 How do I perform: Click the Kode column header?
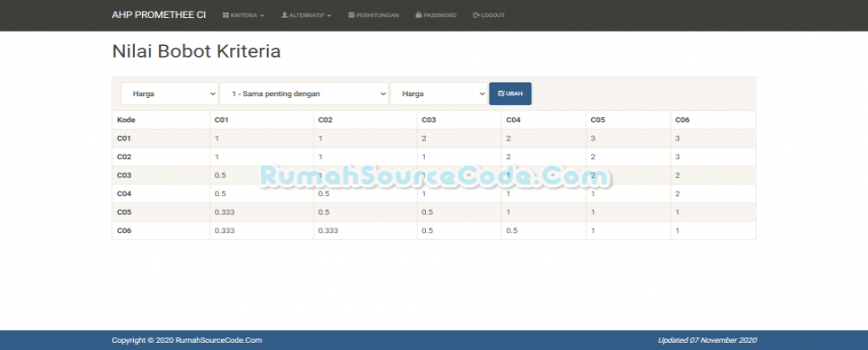pyautogui.click(x=126, y=120)
